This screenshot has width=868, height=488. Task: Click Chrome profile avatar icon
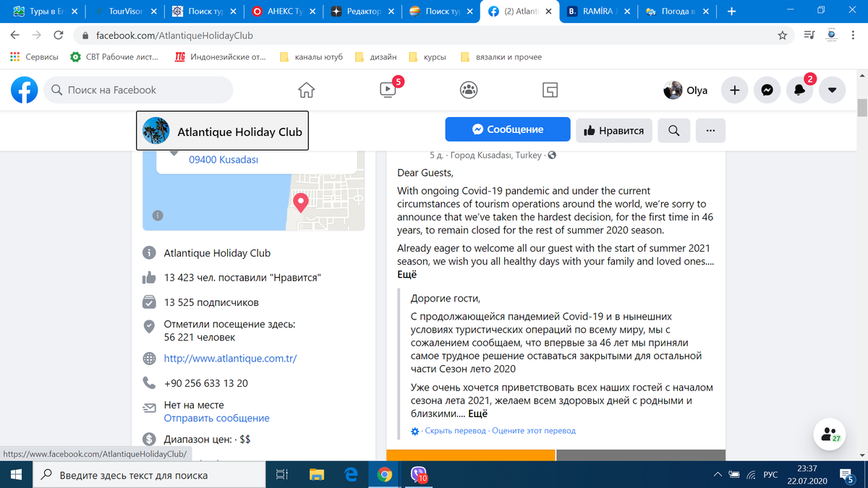point(832,35)
